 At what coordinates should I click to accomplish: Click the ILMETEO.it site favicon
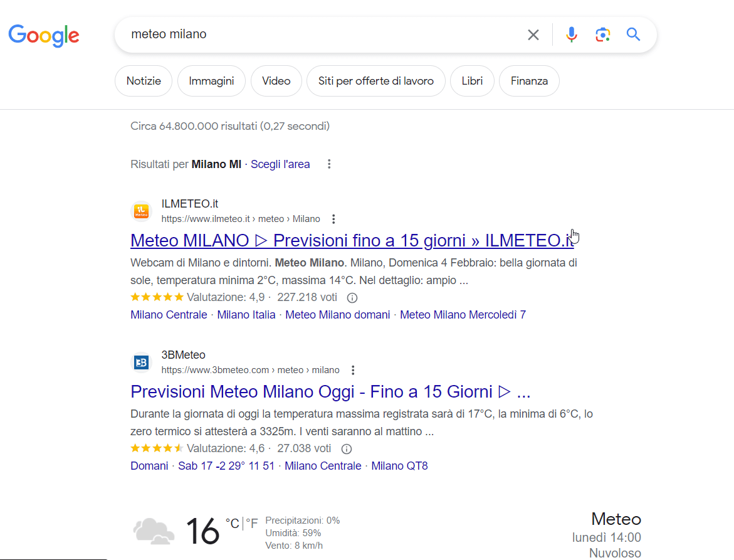(142, 211)
